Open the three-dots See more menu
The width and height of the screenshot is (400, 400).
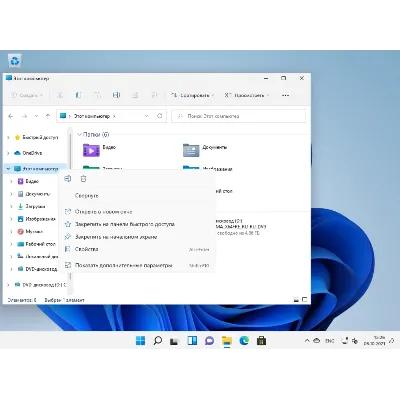pos(285,96)
